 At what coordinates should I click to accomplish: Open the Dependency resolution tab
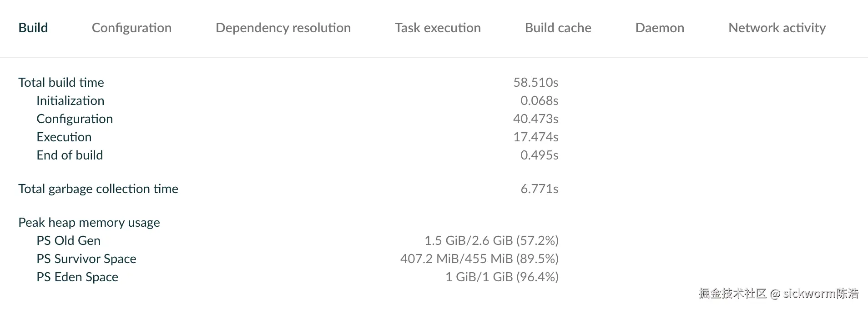[x=283, y=28]
